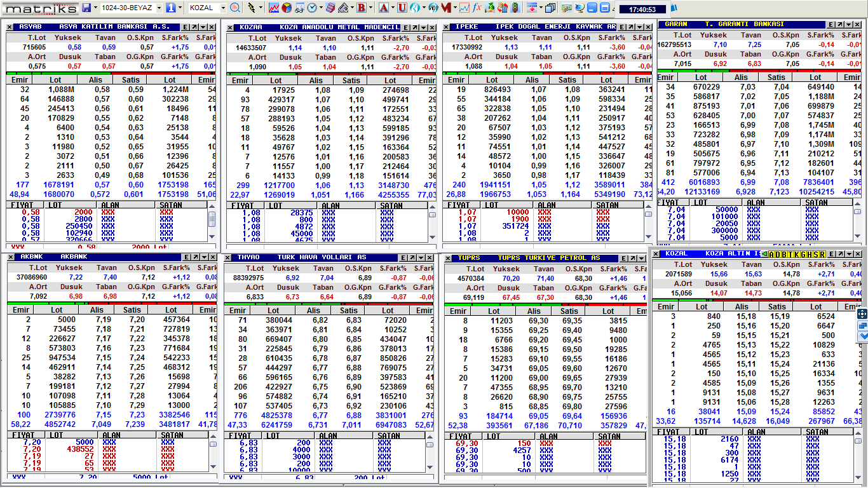Viewport: 868px width, 488px height.
Task: Click the red bold B toolbar icon
Action: [362, 8]
